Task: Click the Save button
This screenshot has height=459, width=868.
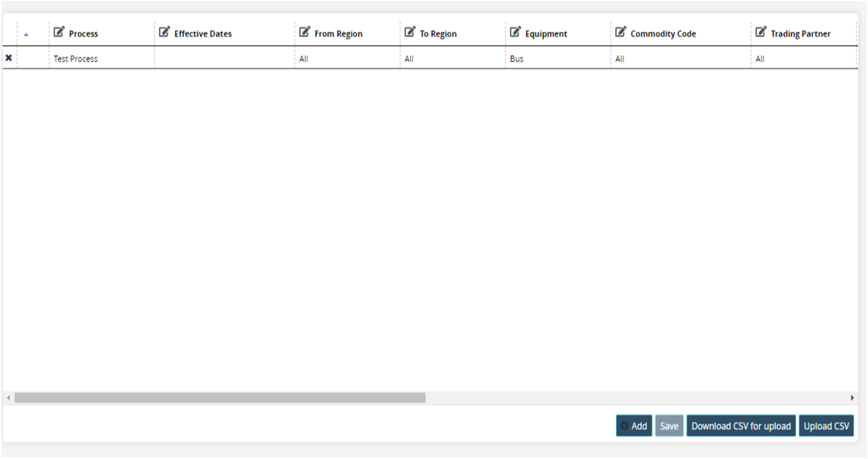Action: coord(670,426)
